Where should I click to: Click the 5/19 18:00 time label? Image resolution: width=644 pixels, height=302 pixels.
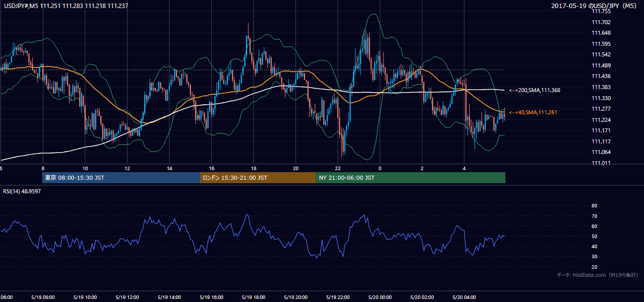pyautogui.click(x=253, y=297)
